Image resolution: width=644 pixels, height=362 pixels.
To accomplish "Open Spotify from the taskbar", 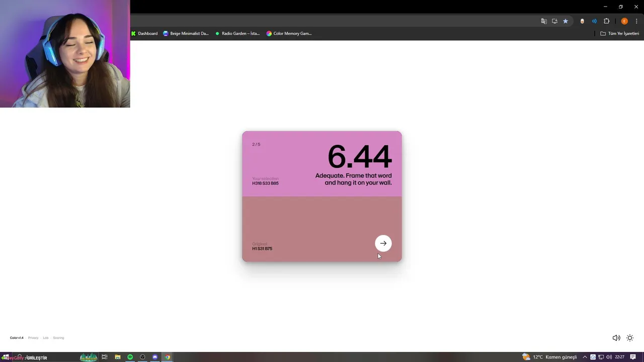I will 130,357.
